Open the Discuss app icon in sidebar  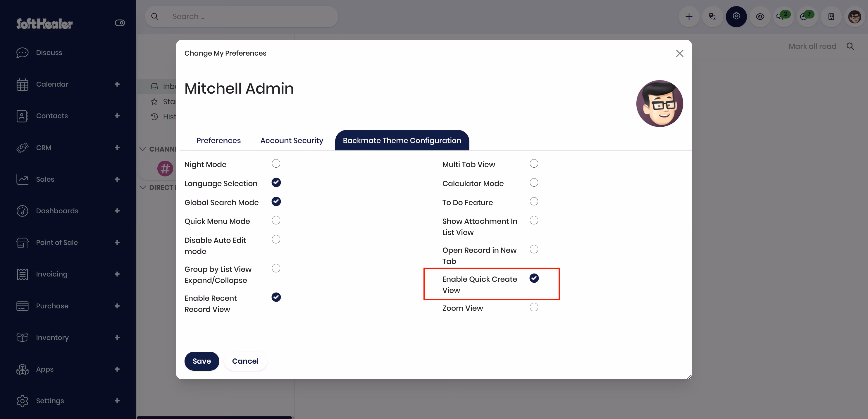(x=22, y=53)
